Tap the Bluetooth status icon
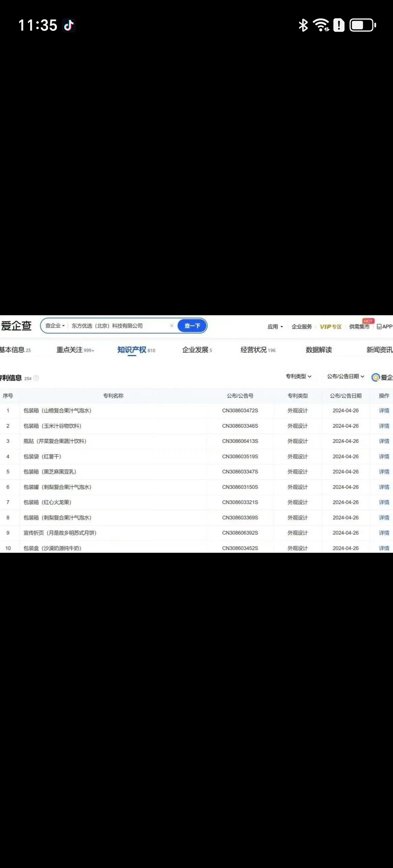 click(303, 25)
